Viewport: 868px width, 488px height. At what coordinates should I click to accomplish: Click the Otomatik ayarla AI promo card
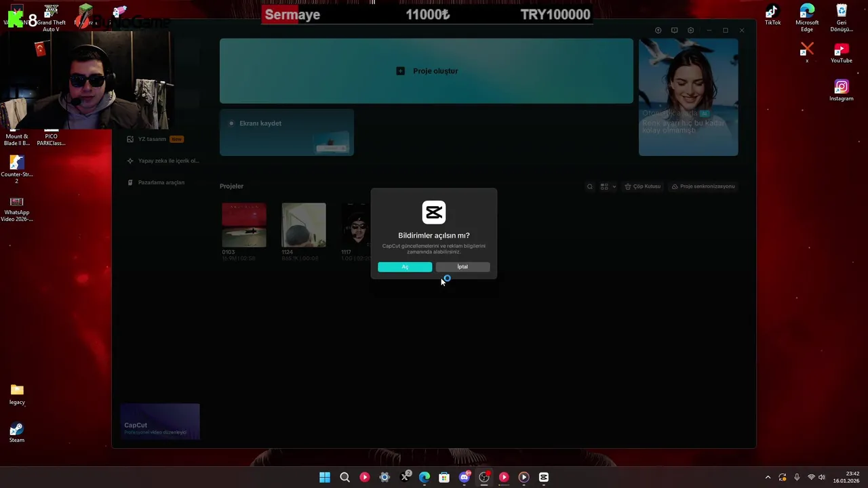pos(688,97)
